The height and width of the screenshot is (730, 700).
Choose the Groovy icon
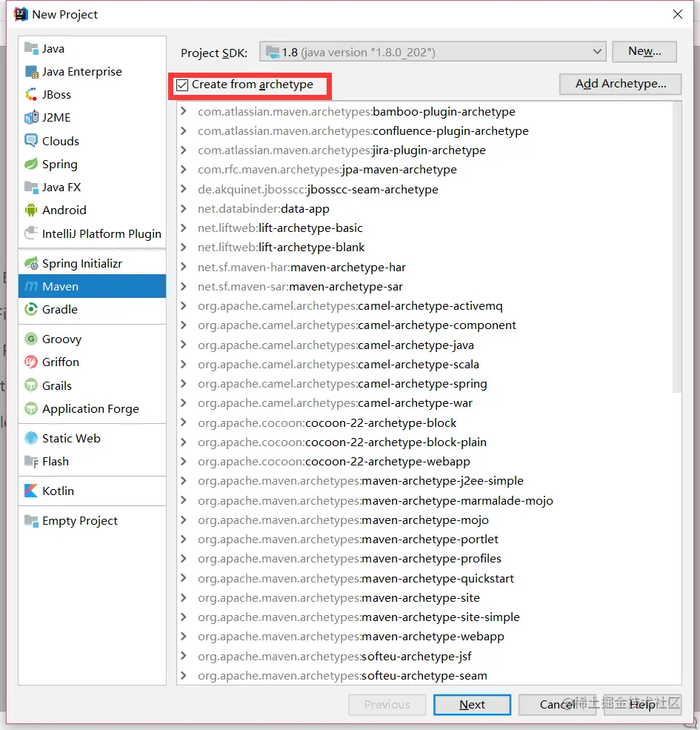coord(31,339)
